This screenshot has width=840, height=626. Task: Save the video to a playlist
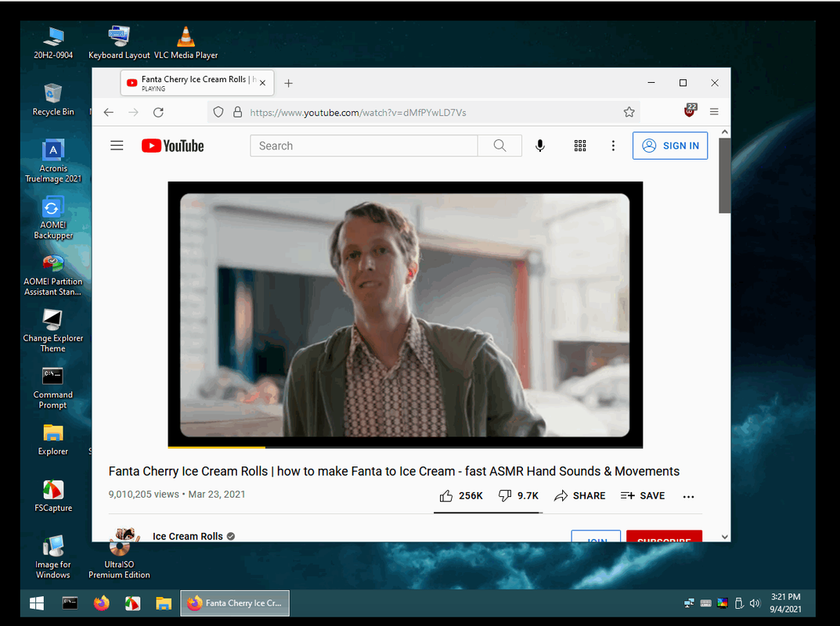point(642,496)
